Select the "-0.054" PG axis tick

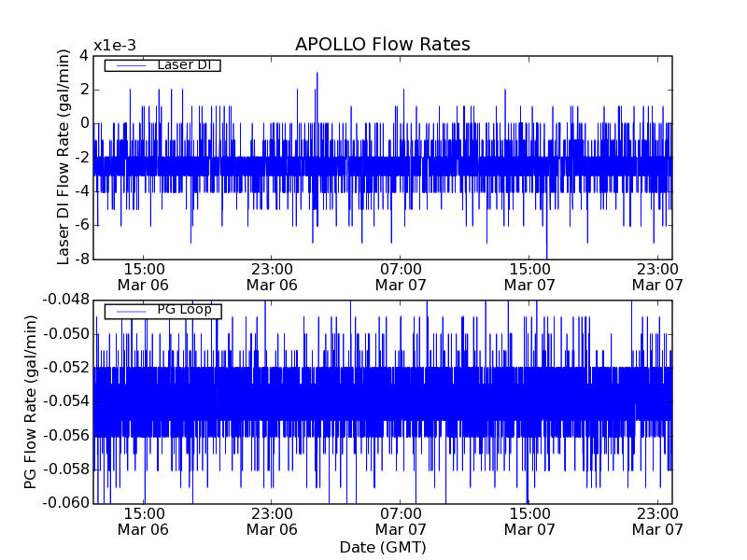[x=65, y=401]
